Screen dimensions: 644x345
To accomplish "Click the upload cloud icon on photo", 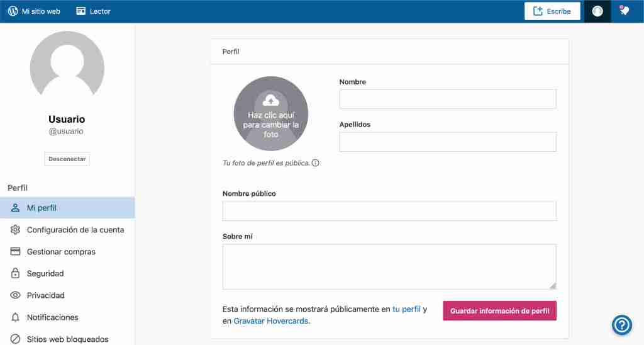I will tap(270, 99).
